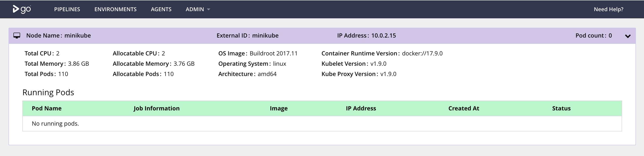The image size is (644, 156).
Task: Select the No running pods row
Action: coord(322,124)
